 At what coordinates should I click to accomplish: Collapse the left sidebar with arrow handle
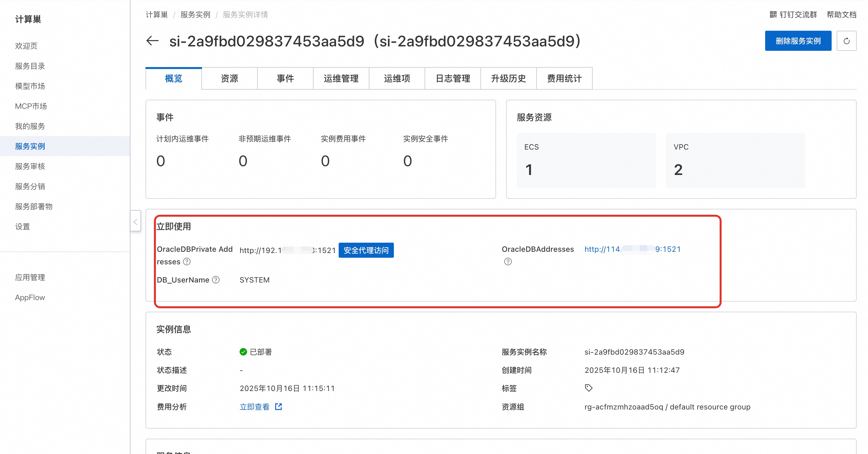pyautogui.click(x=135, y=221)
